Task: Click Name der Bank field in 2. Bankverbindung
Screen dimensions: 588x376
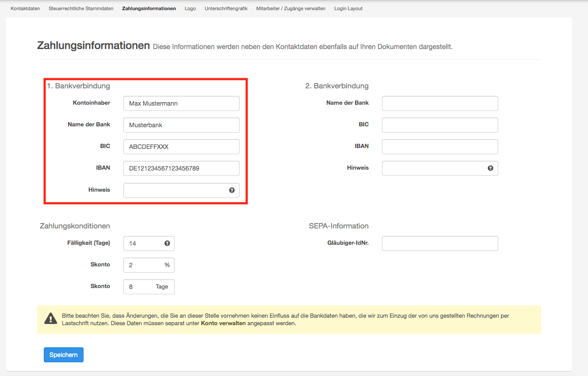Action: coord(440,103)
